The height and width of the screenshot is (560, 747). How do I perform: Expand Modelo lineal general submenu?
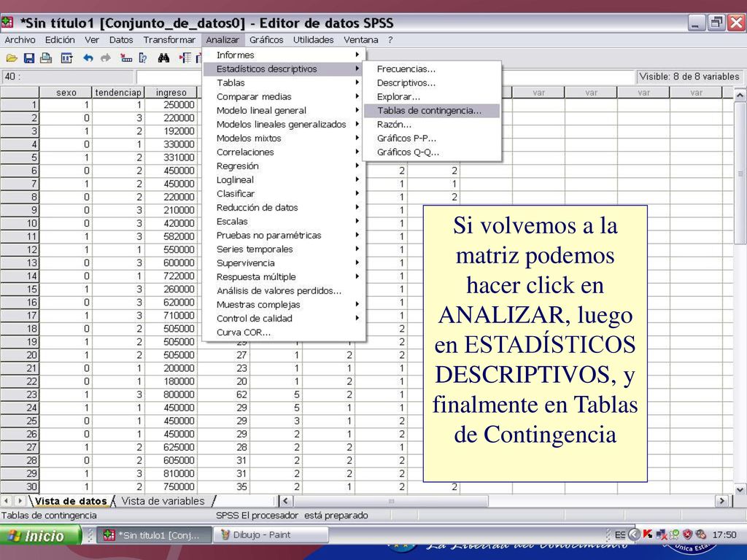(x=284, y=111)
